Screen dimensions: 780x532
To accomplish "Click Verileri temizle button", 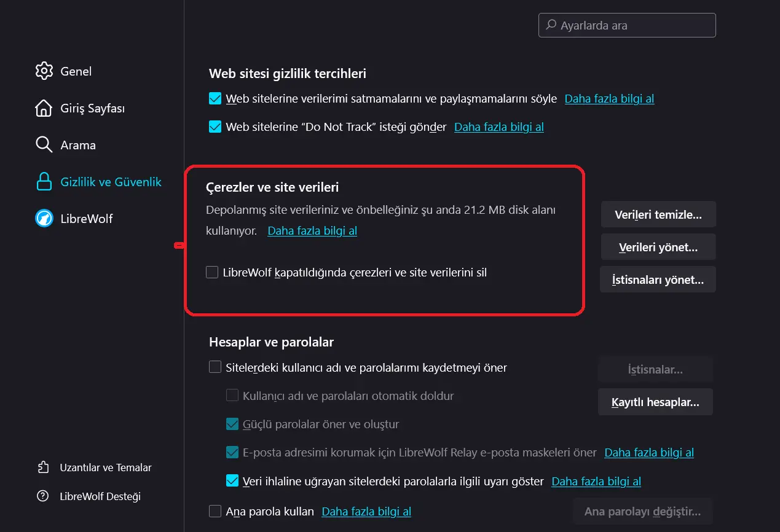I will click(x=658, y=214).
